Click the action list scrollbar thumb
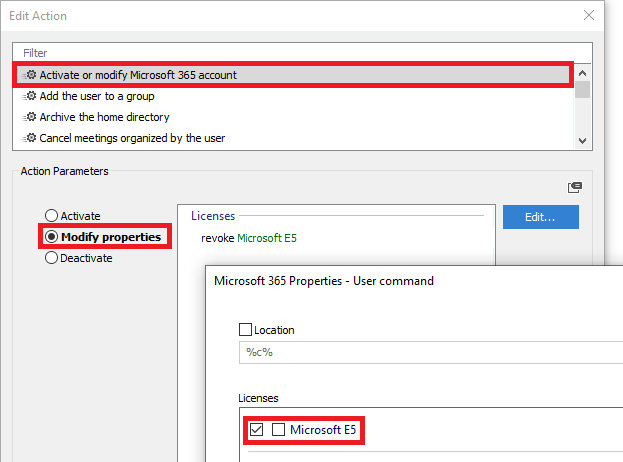 (x=582, y=90)
